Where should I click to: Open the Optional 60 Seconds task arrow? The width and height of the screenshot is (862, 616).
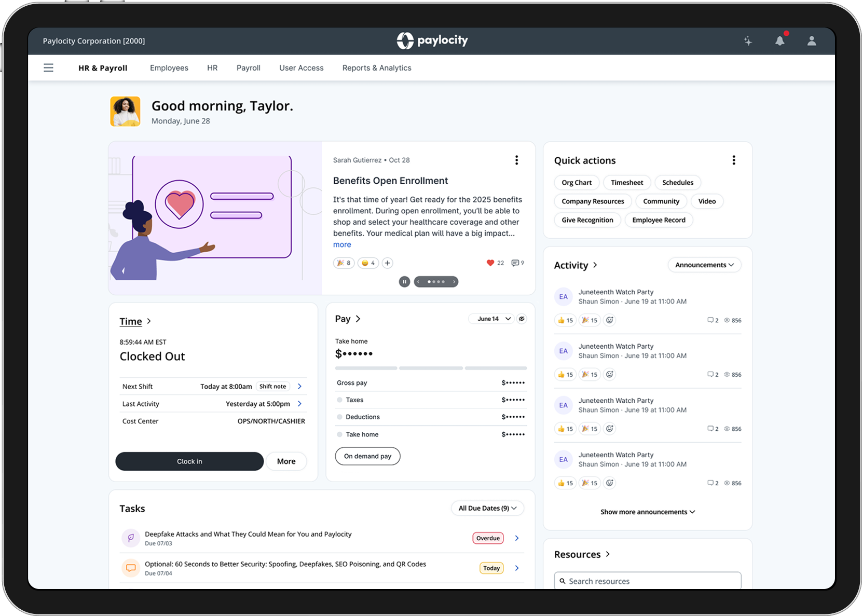[x=517, y=568]
